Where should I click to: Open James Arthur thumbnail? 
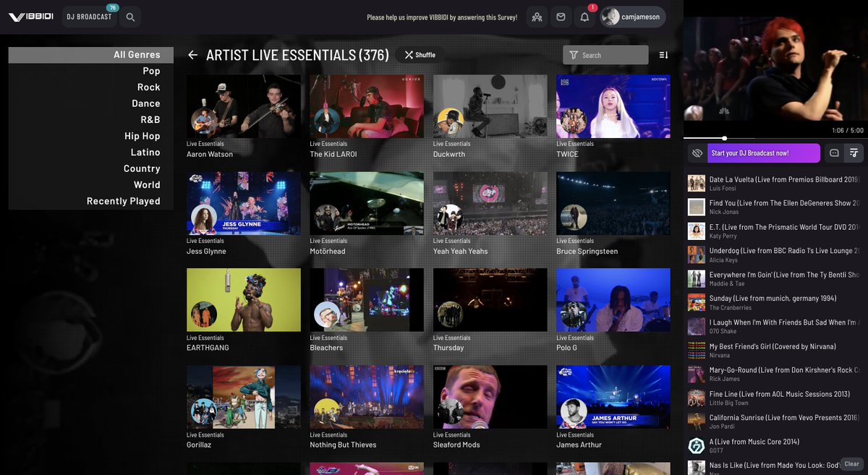coord(613,397)
